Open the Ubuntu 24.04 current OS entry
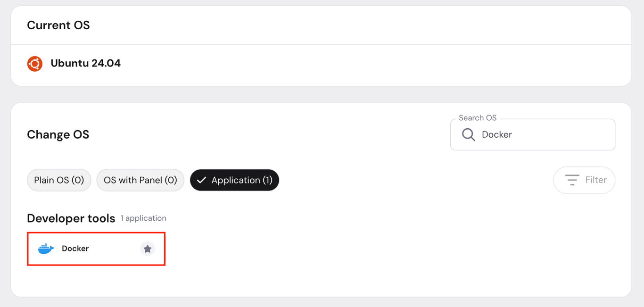The width and height of the screenshot is (644, 307). (85, 63)
